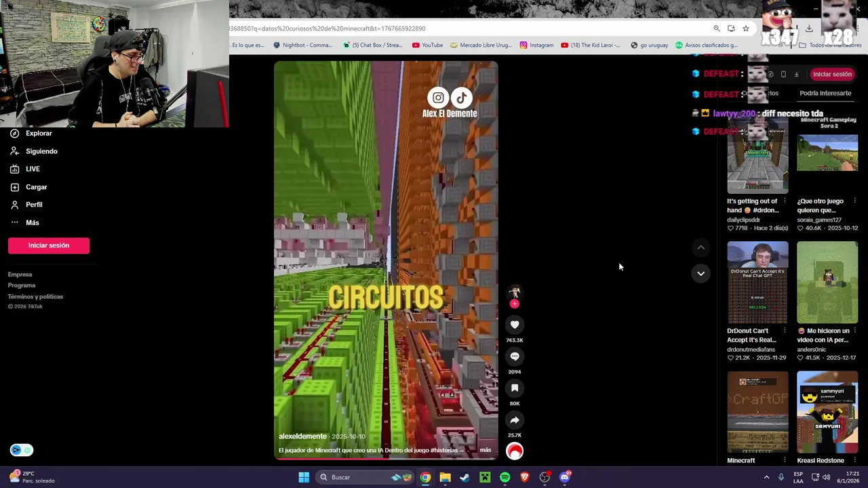Viewport: 868px width, 488px height.
Task: Open the creator avatar above the like button
Action: (x=515, y=293)
